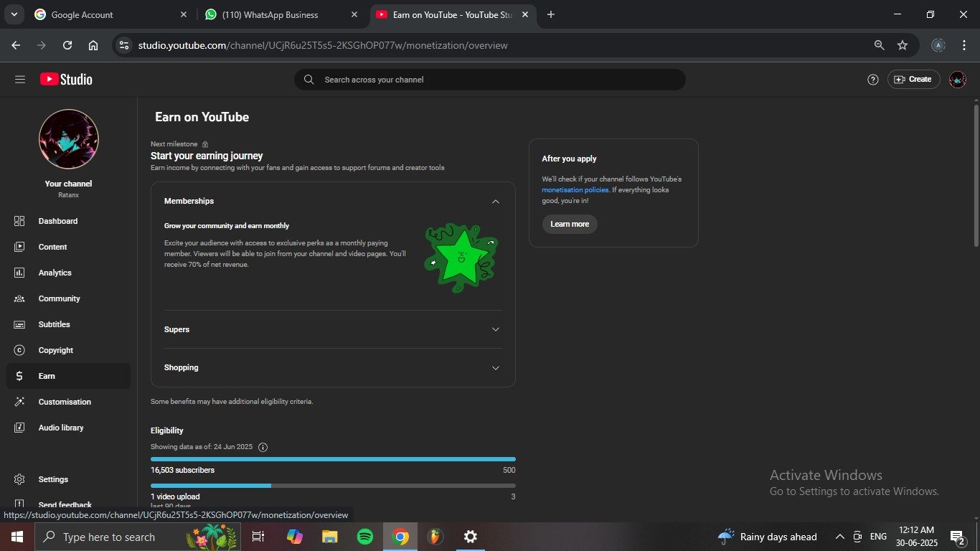The width and height of the screenshot is (980, 551).
Task: Click the Send feedback icon
Action: [x=19, y=504]
